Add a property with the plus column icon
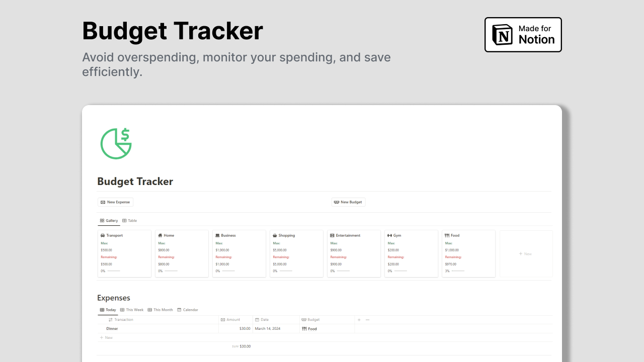 [359, 320]
